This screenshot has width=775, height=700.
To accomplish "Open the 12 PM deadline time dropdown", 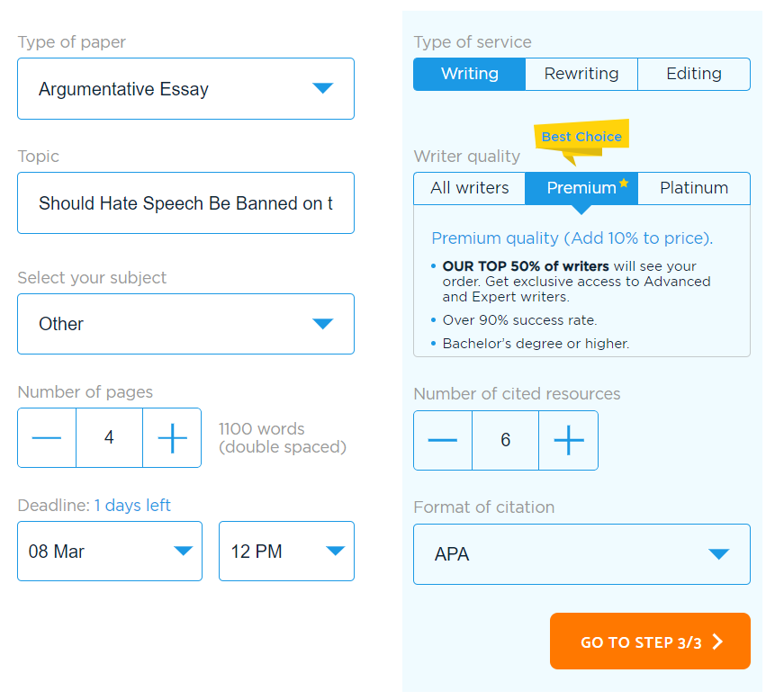I will coord(286,552).
